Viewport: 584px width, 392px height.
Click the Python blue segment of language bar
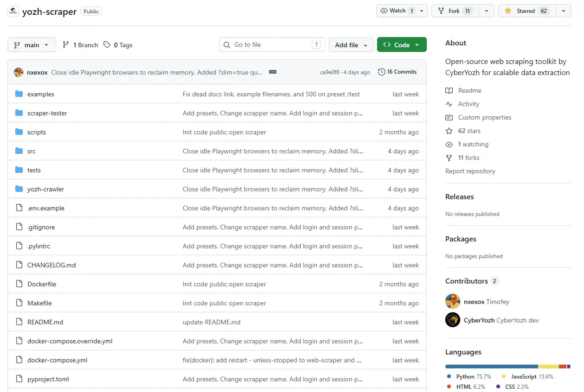pyautogui.click(x=492, y=367)
